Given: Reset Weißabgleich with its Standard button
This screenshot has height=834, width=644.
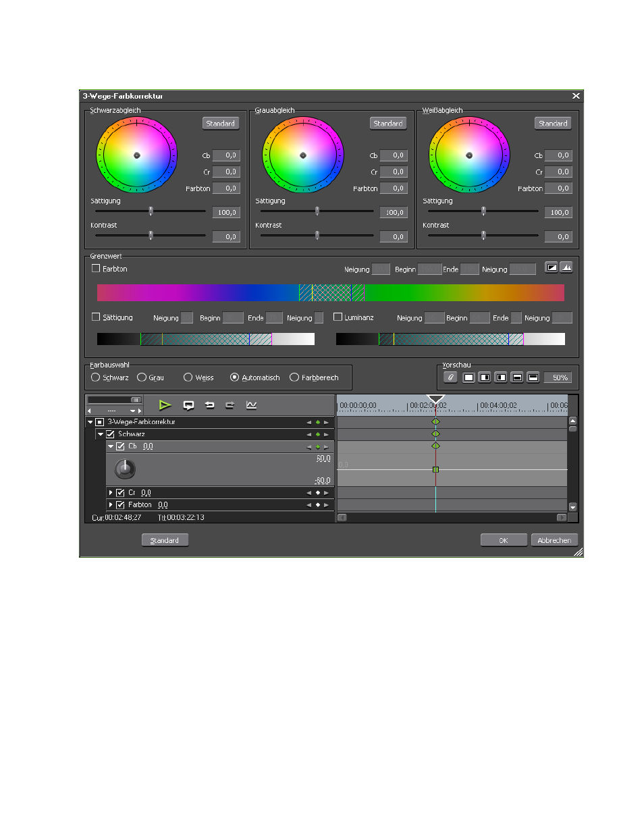Looking at the screenshot, I should coord(553,124).
